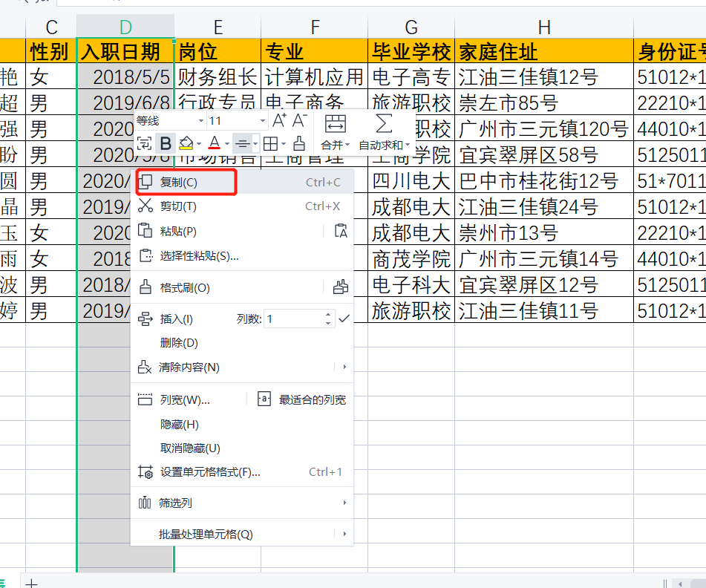Click cell 四川电大
This screenshot has height=588, width=706.
coord(411,181)
